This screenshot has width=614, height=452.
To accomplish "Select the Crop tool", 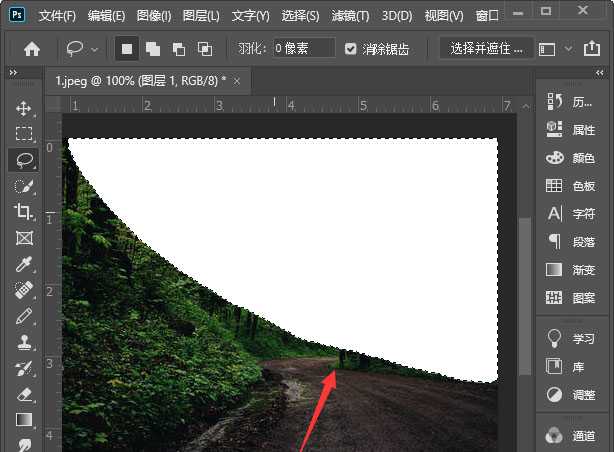I will point(24,211).
